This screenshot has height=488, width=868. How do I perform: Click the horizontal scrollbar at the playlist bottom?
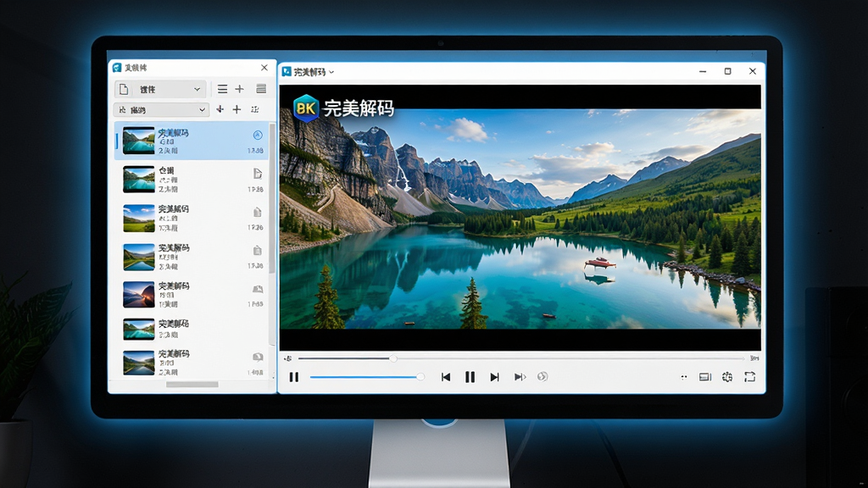(x=192, y=384)
